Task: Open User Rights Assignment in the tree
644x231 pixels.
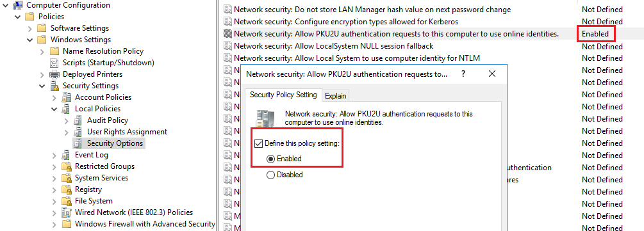Action: (x=127, y=132)
